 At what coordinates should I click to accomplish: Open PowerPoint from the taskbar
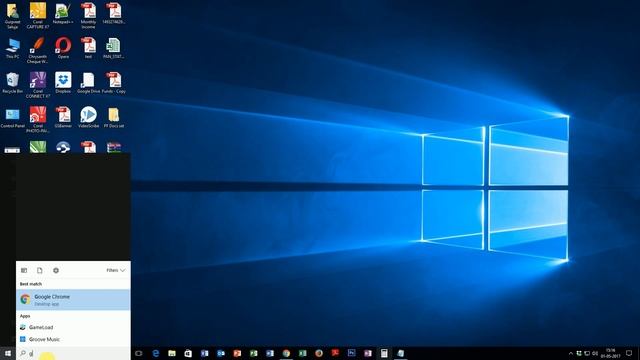(237, 353)
